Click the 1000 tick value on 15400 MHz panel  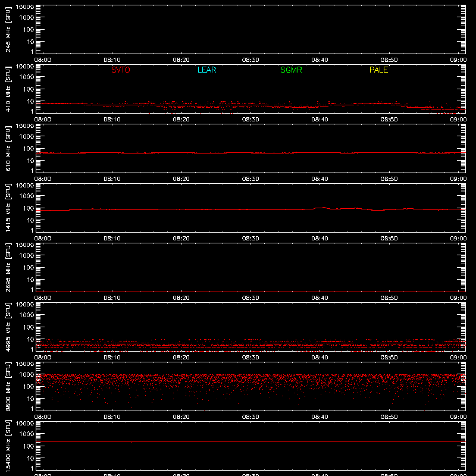pyautogui.click(x=27, y=434)
